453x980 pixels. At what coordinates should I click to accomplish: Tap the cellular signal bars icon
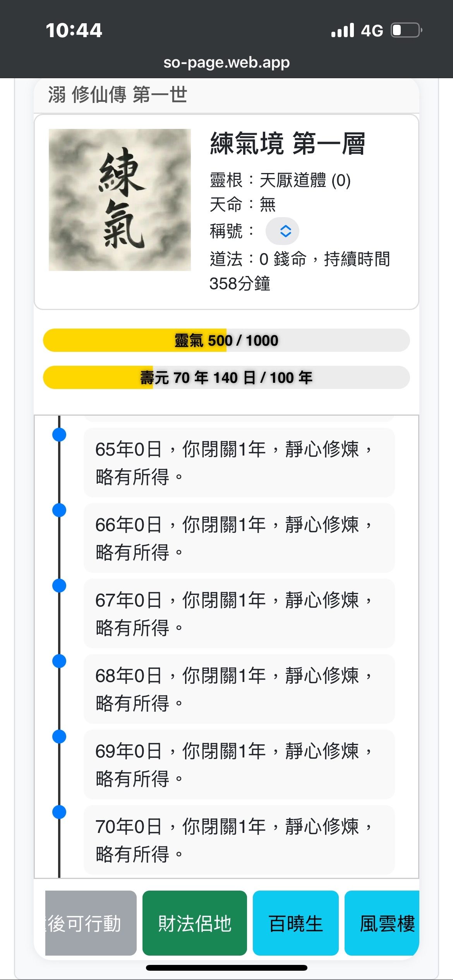tap(343, 30)
